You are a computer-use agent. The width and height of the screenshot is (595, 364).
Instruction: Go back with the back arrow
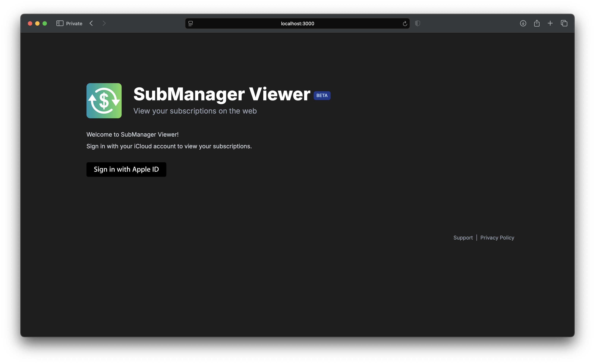91,23
